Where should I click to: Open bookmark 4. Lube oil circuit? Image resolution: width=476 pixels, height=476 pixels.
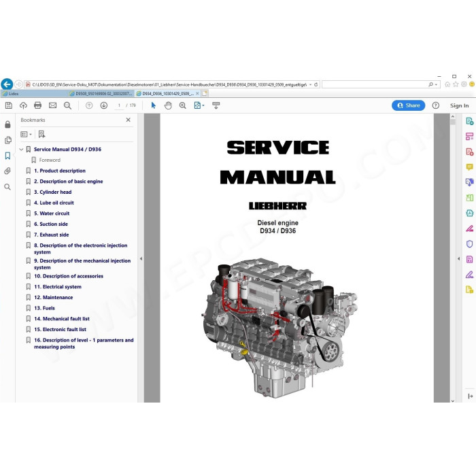tap(54, 203)
